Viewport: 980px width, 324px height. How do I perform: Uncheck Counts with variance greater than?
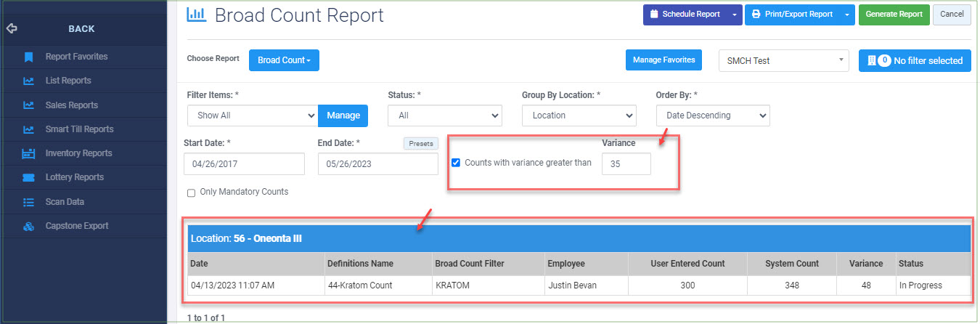[456, 163]
